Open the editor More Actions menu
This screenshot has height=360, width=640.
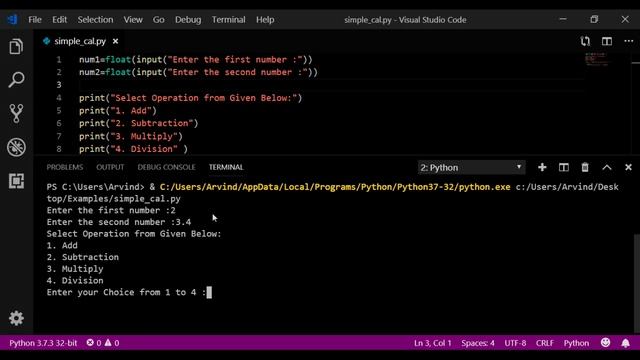[x=629, y=41]
